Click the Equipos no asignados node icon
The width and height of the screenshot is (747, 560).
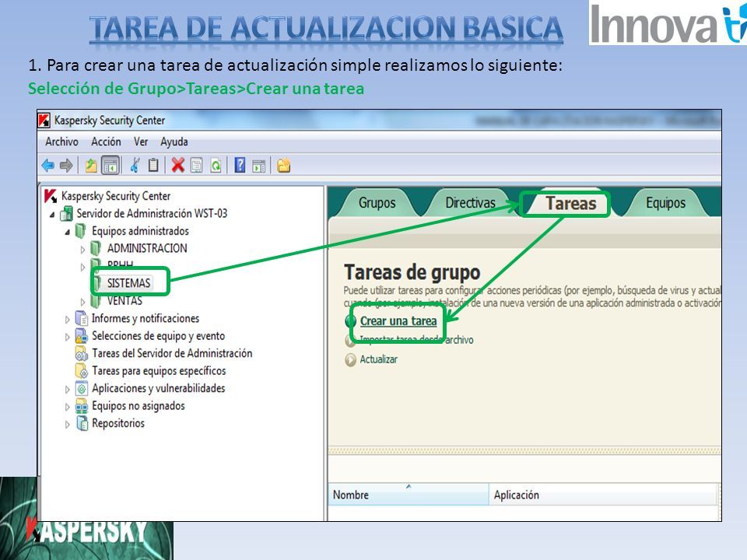click(82, 406)
